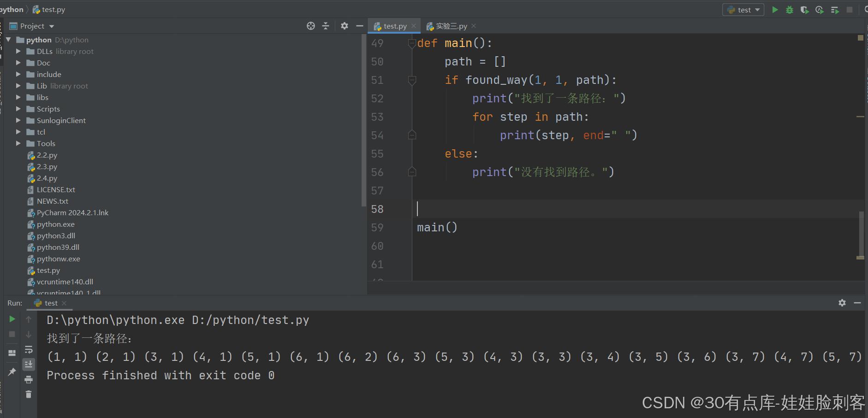Clear the console with the trash icon
Image resolution: width=868 pixels, height=418 pixels.
click(x=29, y=394)
